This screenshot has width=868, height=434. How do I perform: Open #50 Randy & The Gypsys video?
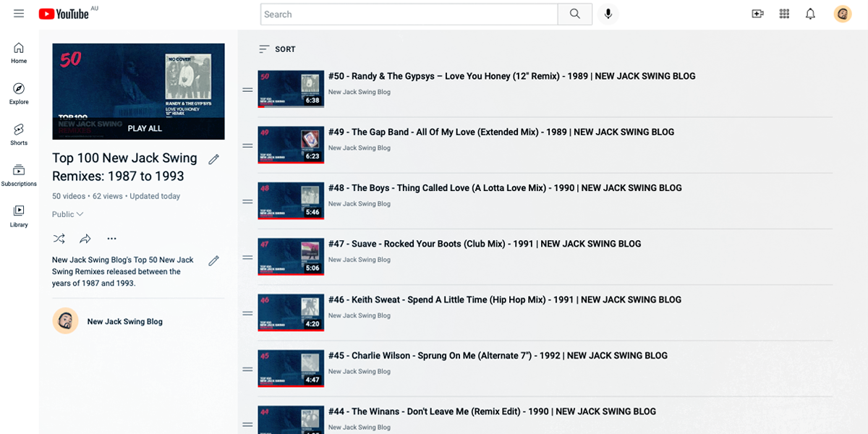click(x=511, y=76)
